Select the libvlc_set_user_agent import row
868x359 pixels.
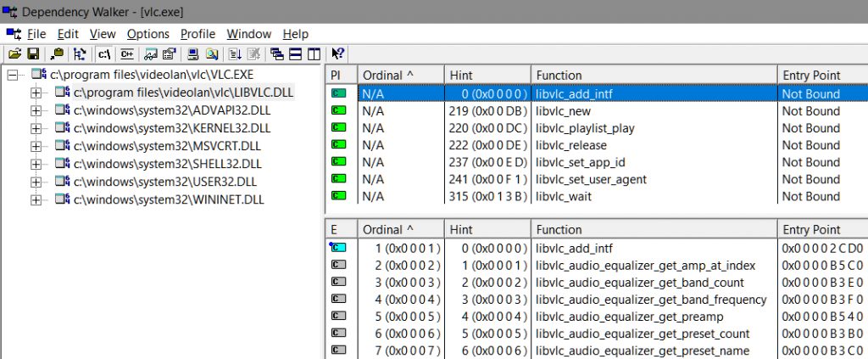point(597,180)
